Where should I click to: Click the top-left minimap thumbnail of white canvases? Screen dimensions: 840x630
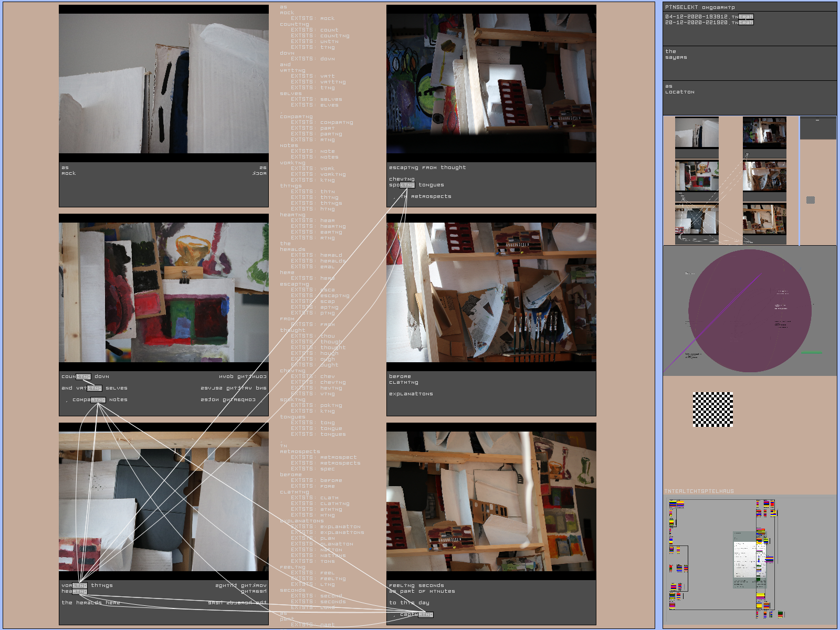[697, 133]
